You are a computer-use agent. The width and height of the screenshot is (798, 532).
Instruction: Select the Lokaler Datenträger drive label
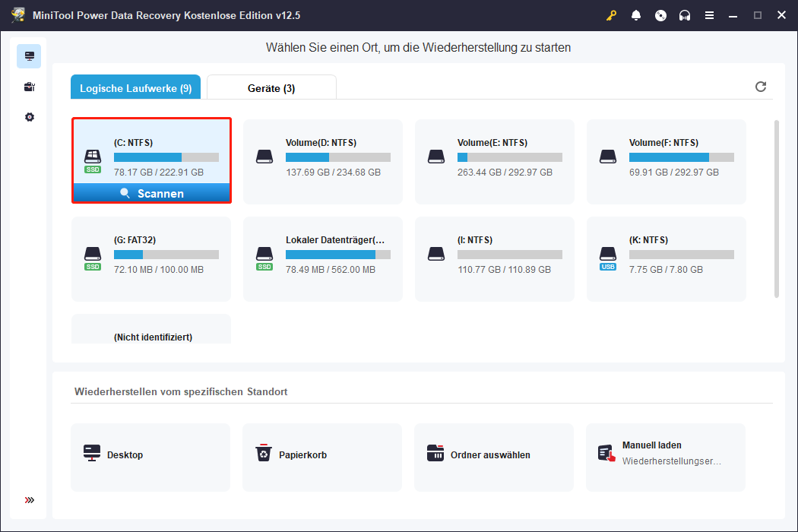click(x=335, y=240)
